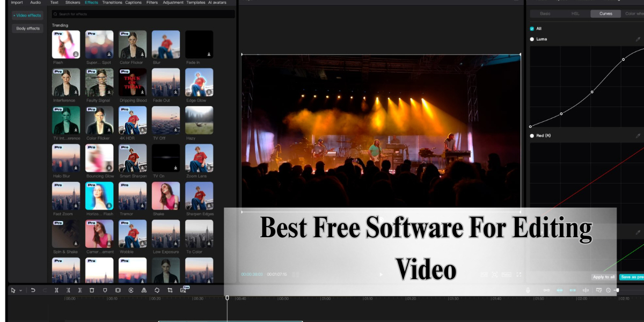
Task: Switch to the Basic adjustment tab
Action: (545, 13)
